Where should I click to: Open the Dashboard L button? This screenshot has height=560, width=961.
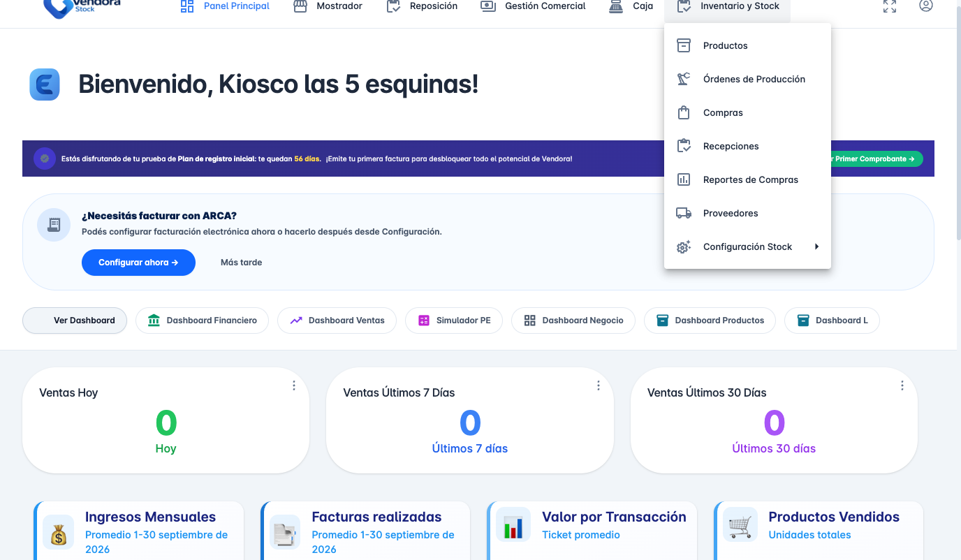pos(832,320)
